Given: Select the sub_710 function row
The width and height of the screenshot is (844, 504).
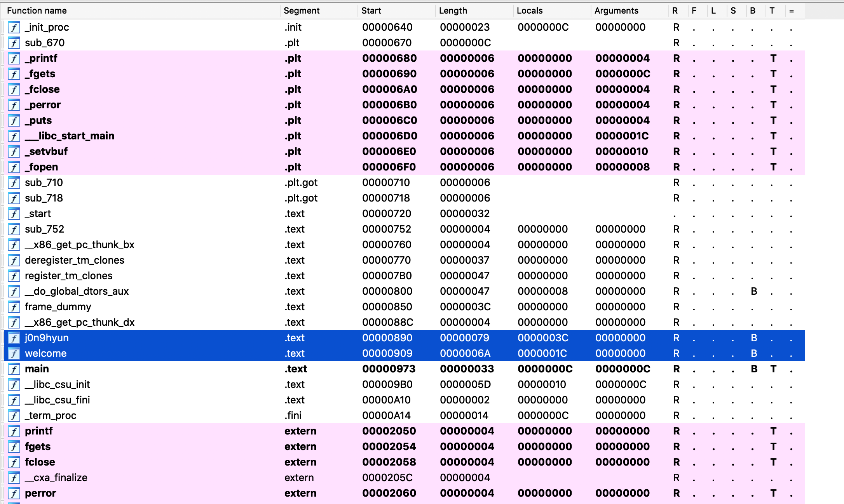Looking at the screenshot, I should [44, 182].
